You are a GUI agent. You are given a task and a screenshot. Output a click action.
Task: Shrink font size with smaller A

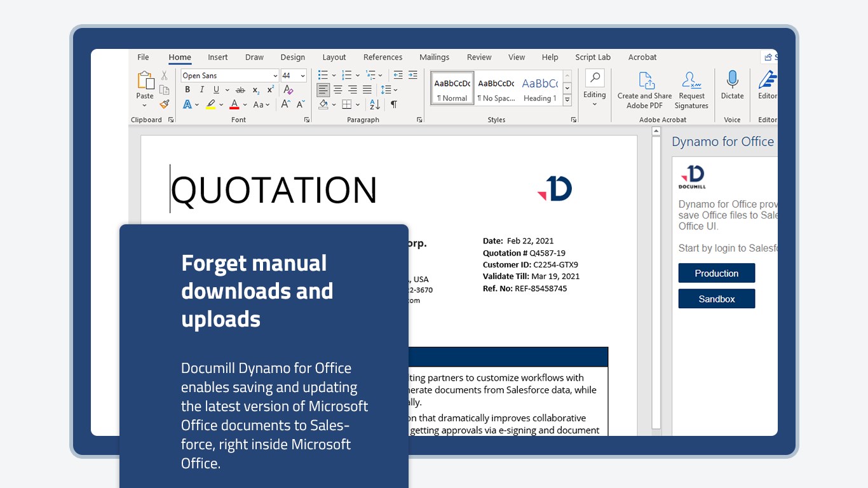[x=301, y=104]
